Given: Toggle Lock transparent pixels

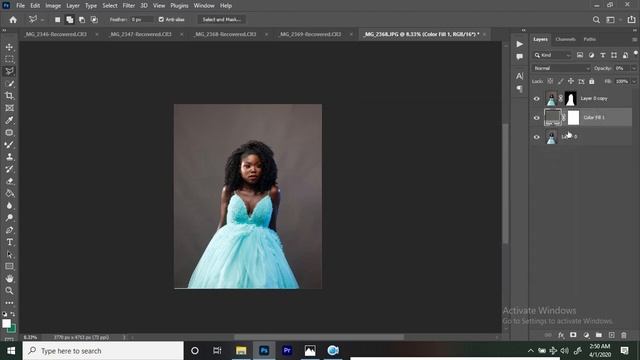Looking at the screenshot, I should coord(550,82).
